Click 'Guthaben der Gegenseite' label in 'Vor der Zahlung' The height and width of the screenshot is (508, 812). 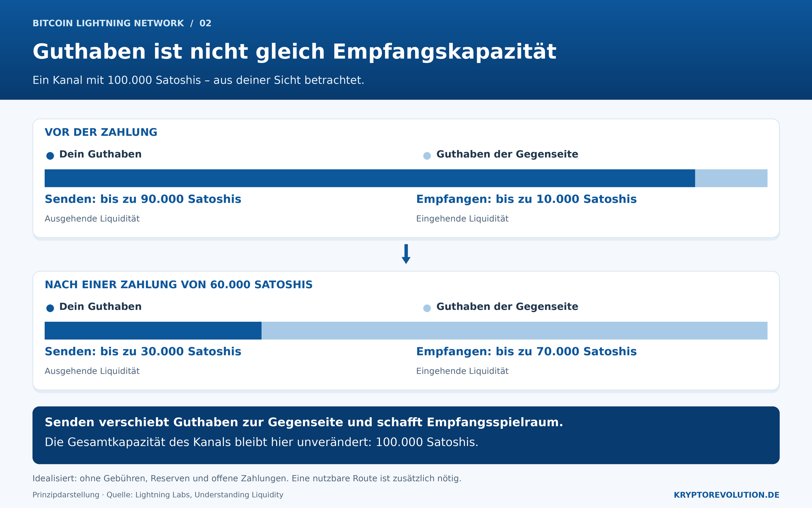coord(507,154)
